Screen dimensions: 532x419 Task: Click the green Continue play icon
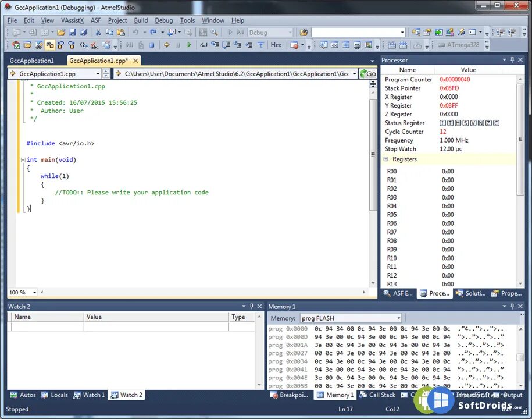[189, 45]
